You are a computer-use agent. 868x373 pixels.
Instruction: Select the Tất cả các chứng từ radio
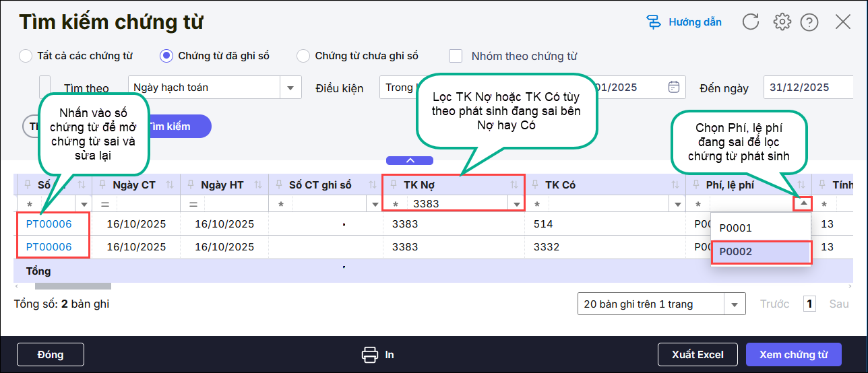pyautogui.click(x=26, y=56)
